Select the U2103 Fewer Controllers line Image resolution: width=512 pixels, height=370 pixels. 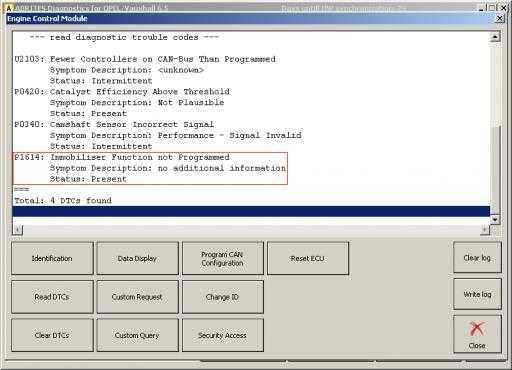tap(145, 59)
